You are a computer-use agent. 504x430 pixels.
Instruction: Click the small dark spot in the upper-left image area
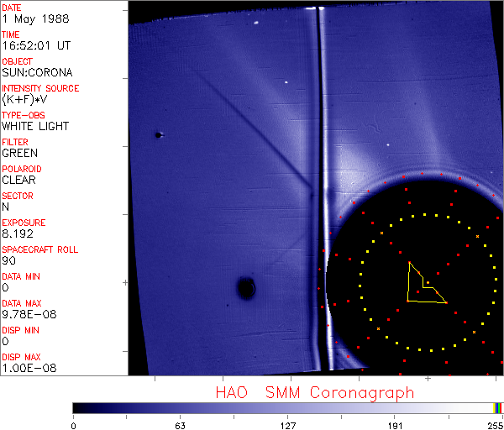click(x=158, y=134)
